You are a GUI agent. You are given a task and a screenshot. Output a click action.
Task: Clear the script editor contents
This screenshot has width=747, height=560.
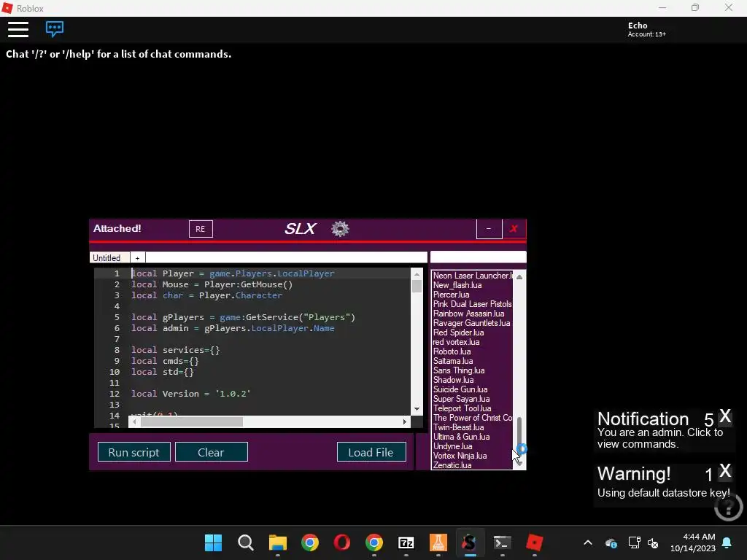(x=211, y=452)
